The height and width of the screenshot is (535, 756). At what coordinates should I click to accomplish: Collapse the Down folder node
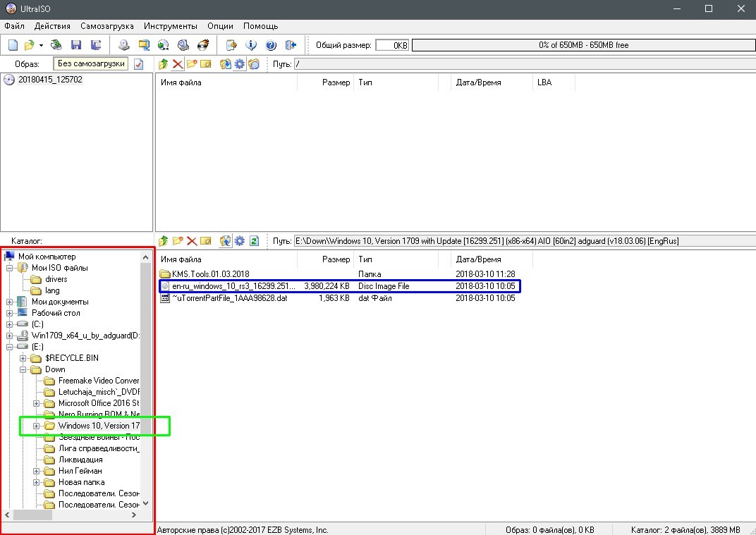23,369
